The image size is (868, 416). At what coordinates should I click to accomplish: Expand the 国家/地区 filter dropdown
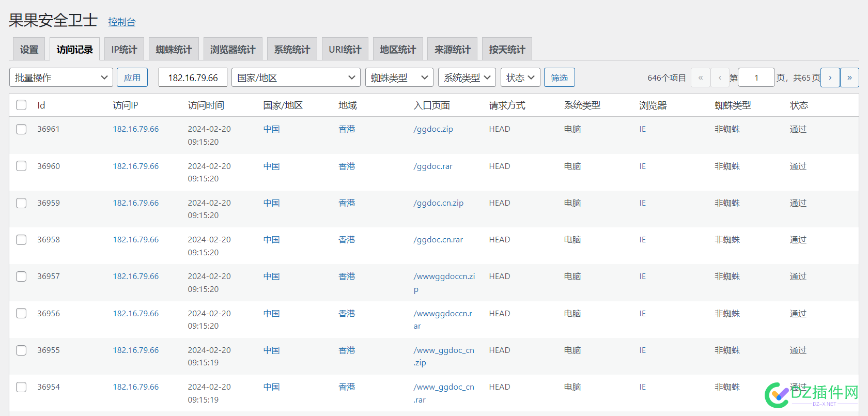pyautogui.click(x=296, y=78)
